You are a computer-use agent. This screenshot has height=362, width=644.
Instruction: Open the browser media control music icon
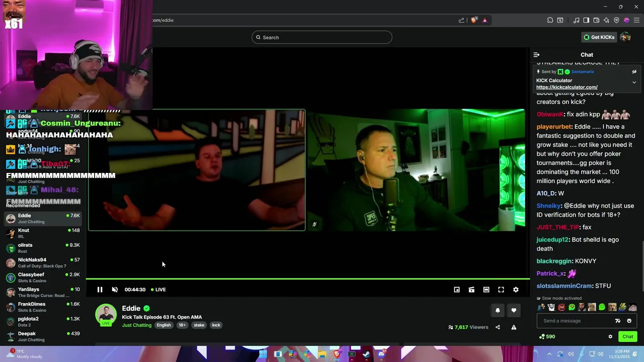tap(576, 20)
